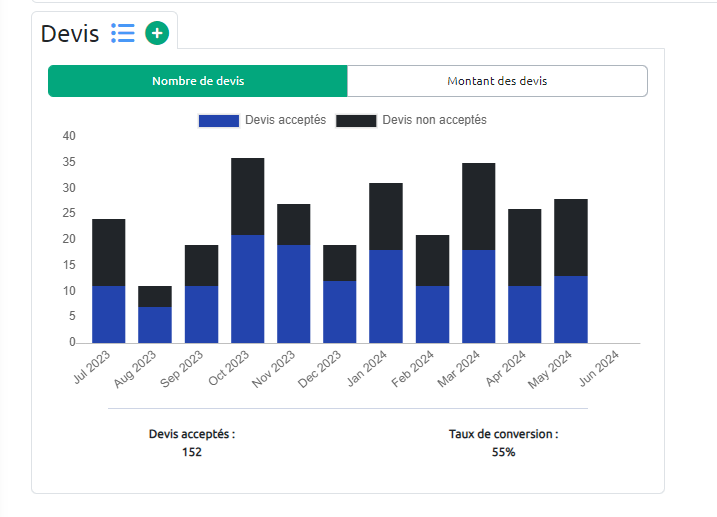Click blue legend swatch for Devis acceptés
Viewport: 717px width, 517px height.
point(219,120)
